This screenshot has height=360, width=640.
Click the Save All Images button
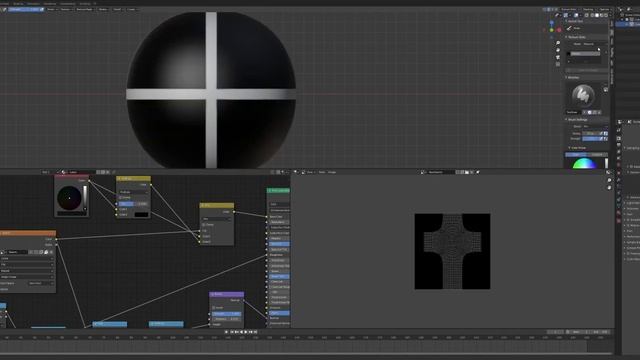(587, 70)
